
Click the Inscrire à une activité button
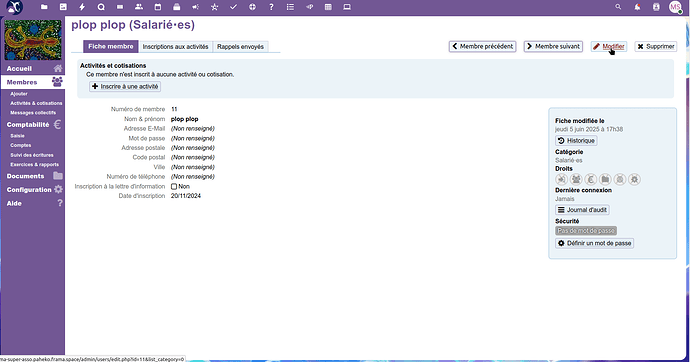(x=125, y=87)
